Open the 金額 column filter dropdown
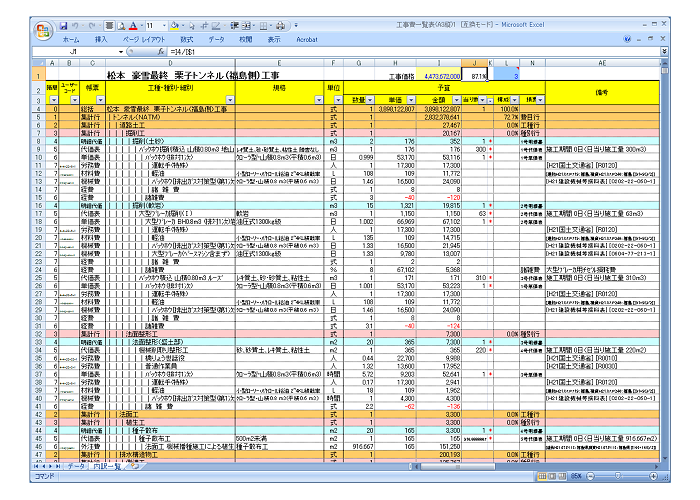The width and height of the screenshot is (700, 500). 456,100
